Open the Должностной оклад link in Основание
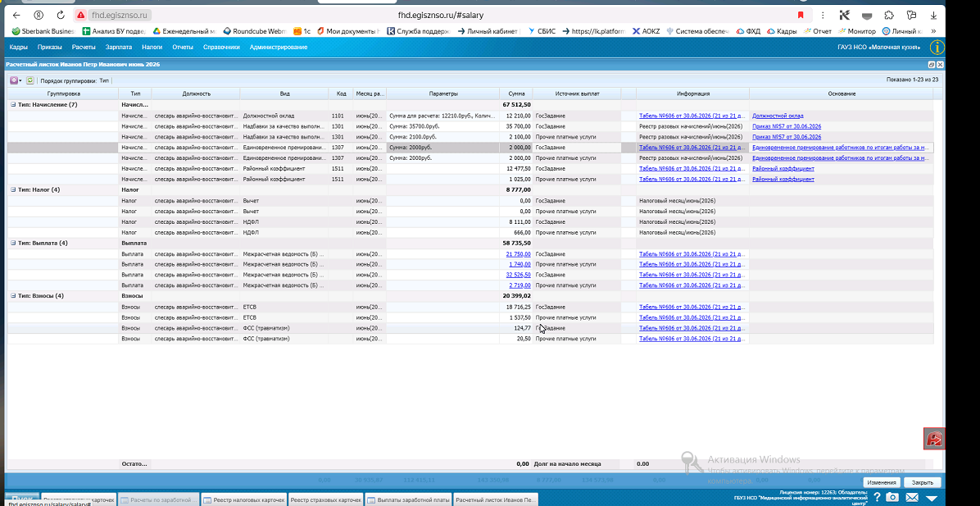This screenshot has width=980, height=506. [778, 116]
